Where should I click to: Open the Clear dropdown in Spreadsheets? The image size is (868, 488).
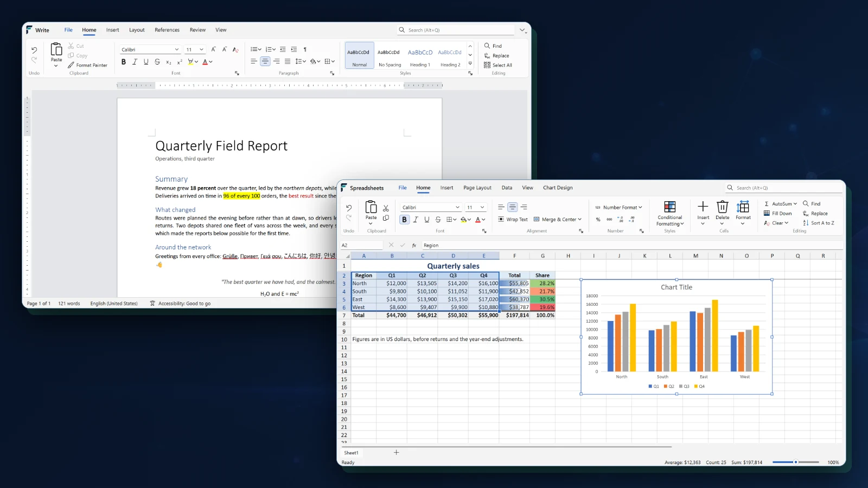tap(786, 223)
